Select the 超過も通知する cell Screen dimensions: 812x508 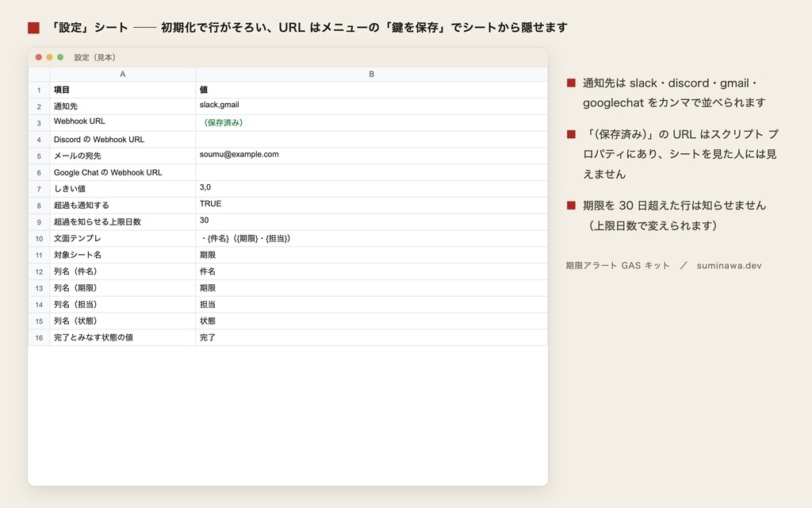[x=123, y=206]
